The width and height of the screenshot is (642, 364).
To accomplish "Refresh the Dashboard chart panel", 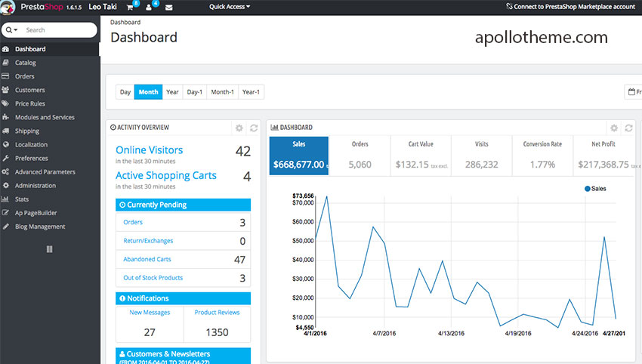I will coord(628,128).
